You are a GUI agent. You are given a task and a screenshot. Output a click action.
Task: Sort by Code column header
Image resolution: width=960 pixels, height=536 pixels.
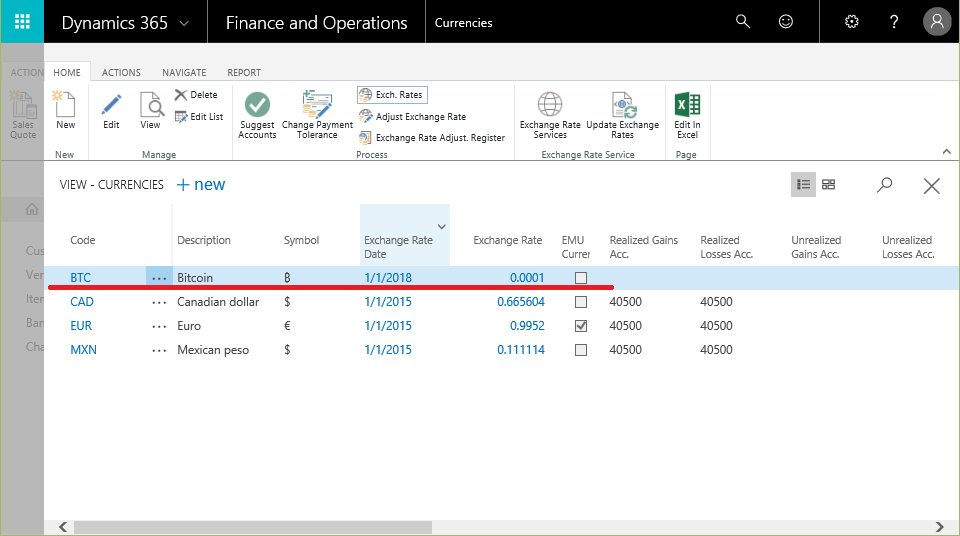(x=83, y=240)
